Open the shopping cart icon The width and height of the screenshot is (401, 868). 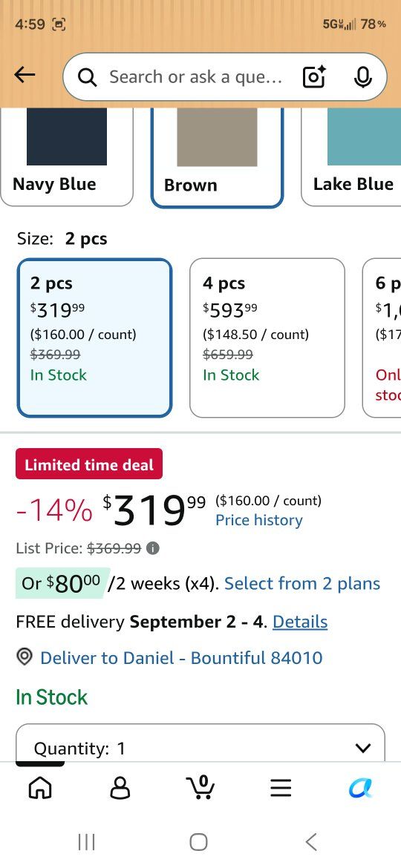[x=201, y=786]
